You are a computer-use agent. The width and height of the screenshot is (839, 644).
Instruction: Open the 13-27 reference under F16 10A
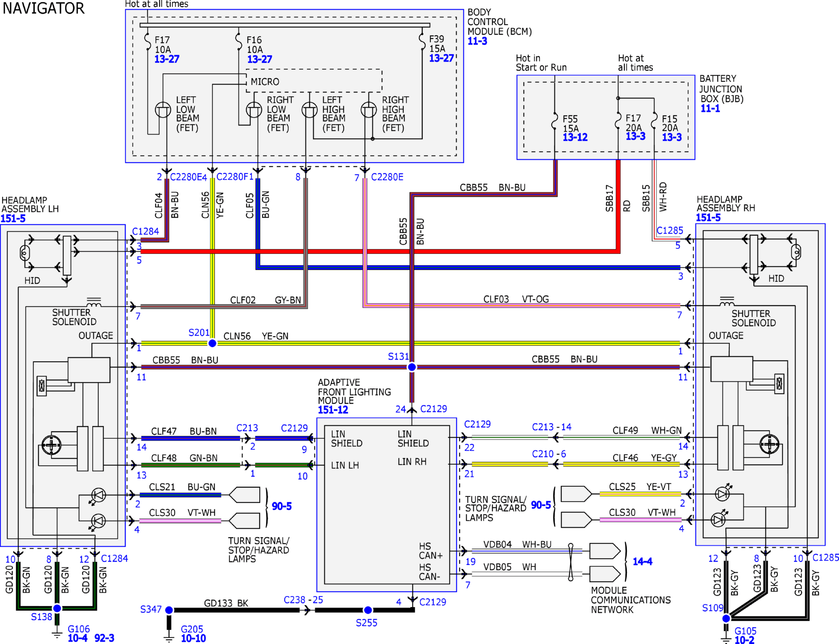pyautogui.click(x=260, y=59)
